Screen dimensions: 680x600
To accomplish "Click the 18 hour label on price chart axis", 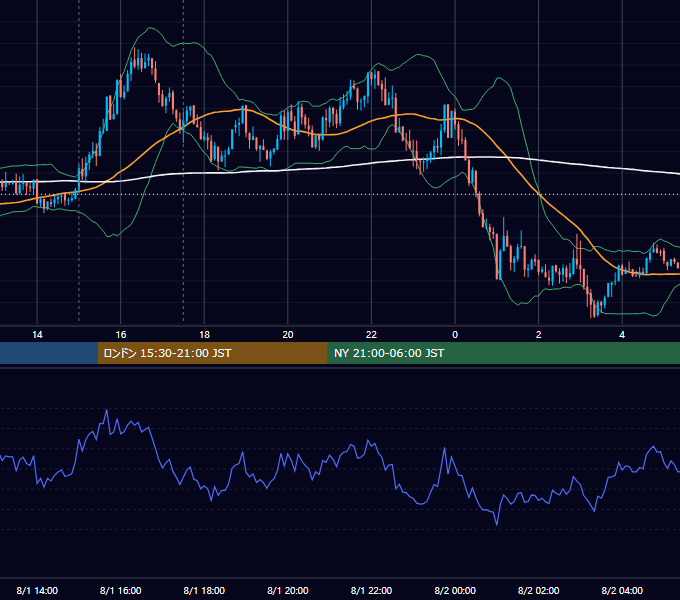I will click(x=204, y=335).
